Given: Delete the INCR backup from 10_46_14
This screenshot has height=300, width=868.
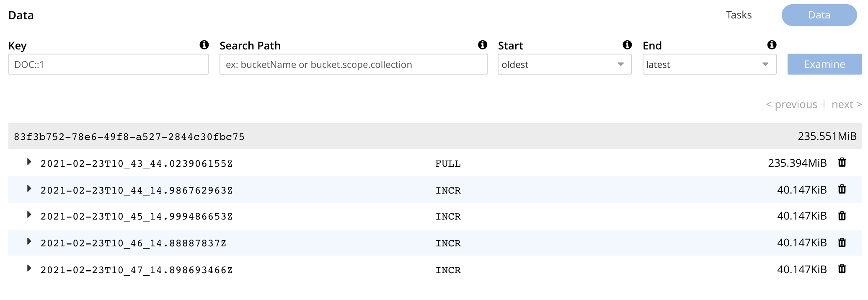Looking at the screenshot, I should click(x=842, y=243).
